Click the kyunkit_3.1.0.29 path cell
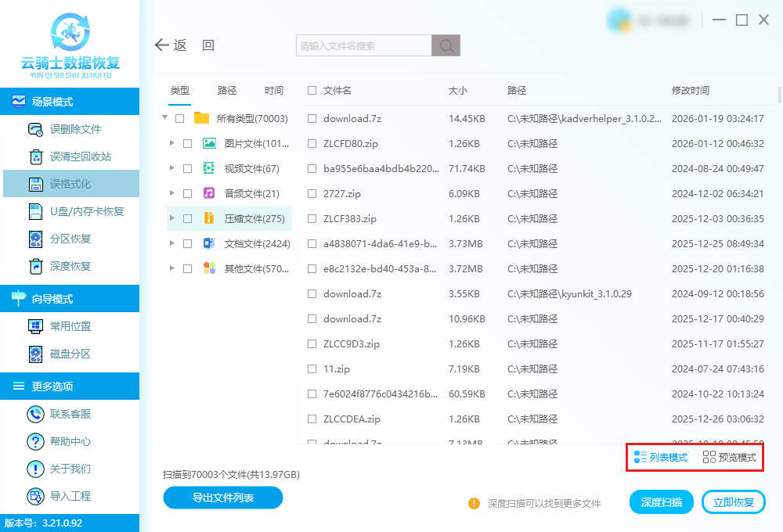The image size is (783, 532). [569, 294]
